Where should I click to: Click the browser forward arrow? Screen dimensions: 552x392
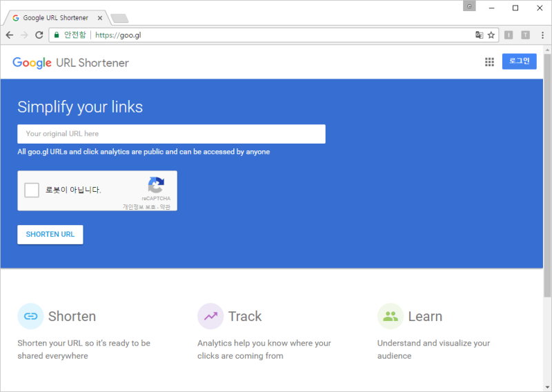24,35
